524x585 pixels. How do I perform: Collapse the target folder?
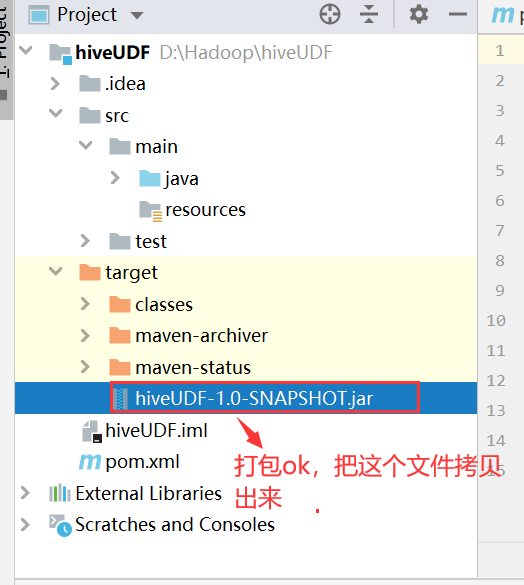[56, 271]
